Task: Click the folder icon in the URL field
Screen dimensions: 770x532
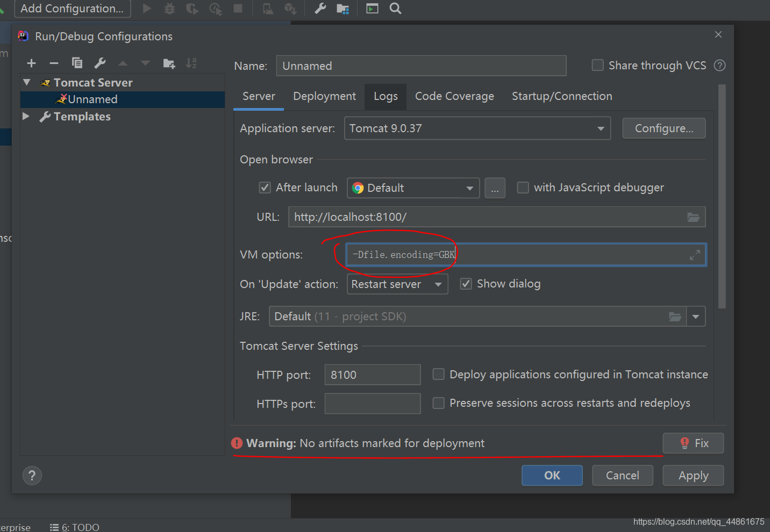Action: click(694, 217)
